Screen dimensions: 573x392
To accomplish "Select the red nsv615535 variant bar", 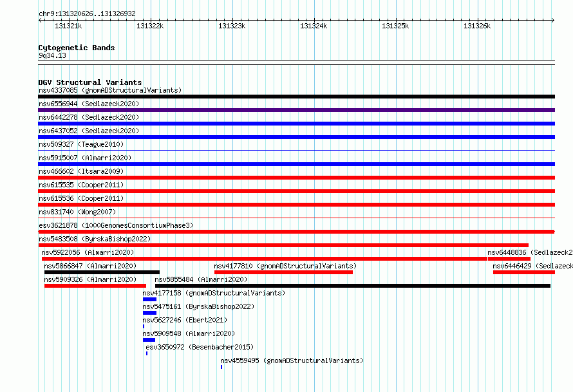I will point(296,191).
